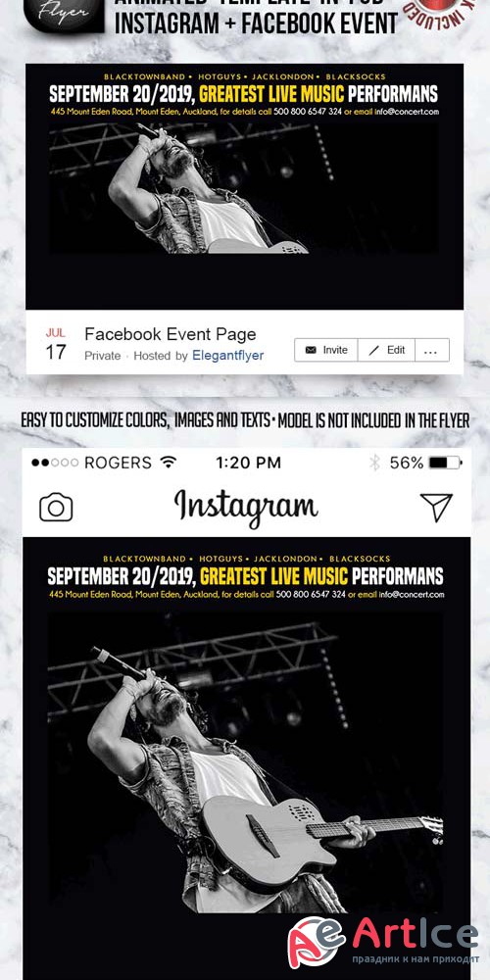The width and height of the screenshot is (490, 980).
Task: Tap the Bluetooth status icon
Action: click(374, 463)
